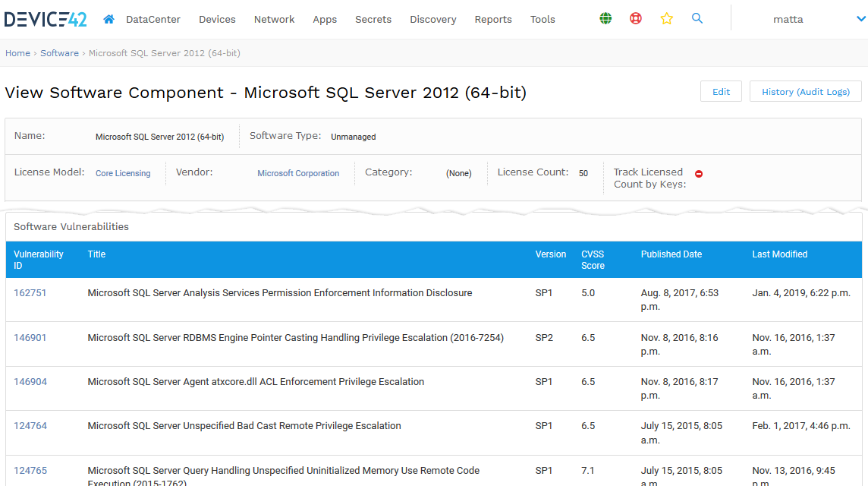Open vulnerability 146904
Image resolution: width=868 pixels, height=486 pixels.
coord(30,382)
